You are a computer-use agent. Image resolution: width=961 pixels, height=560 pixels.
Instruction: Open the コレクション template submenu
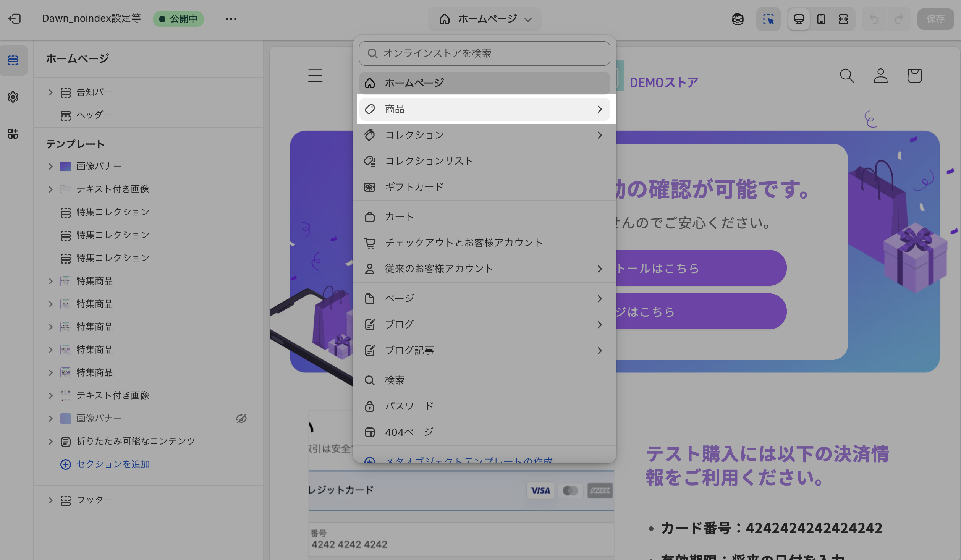(x=484, y=135)
